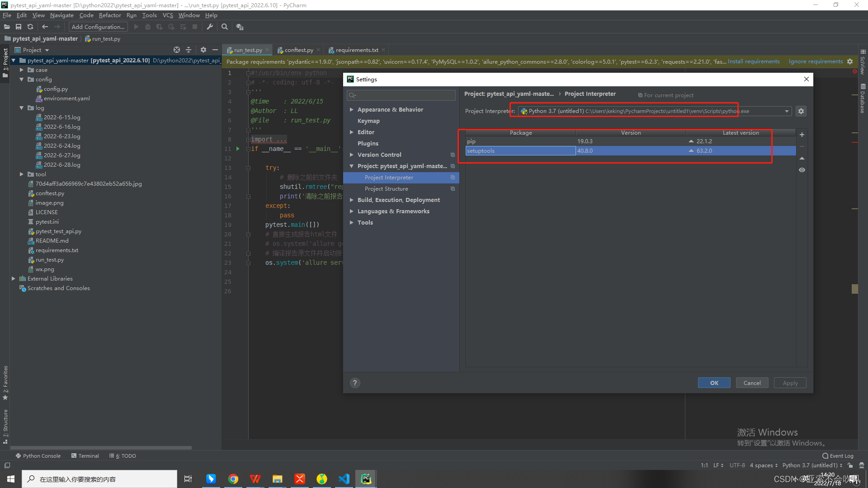Click the Settings search input field
Viewport: 868px width, 488px height.
coord(401,95)
